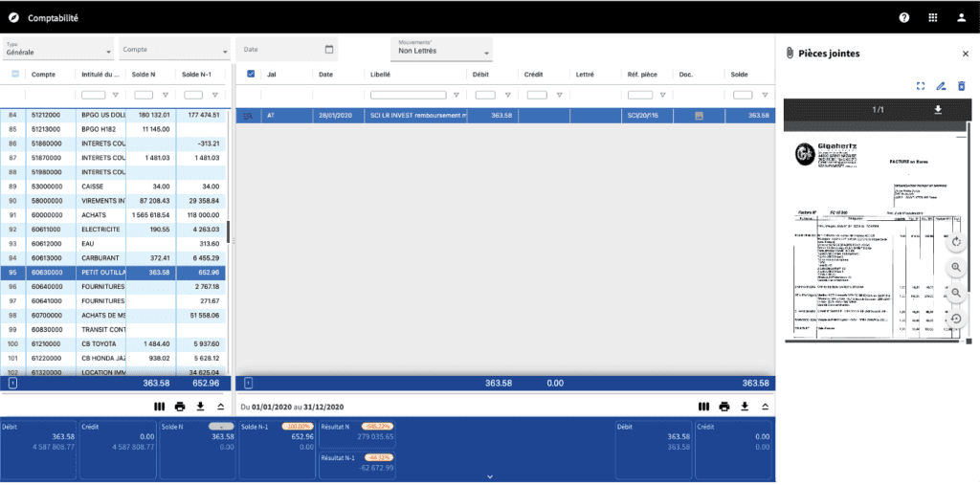980x485 pixels.
Task: Sort by the Libellé column header
Action: (x=380, y=75)
